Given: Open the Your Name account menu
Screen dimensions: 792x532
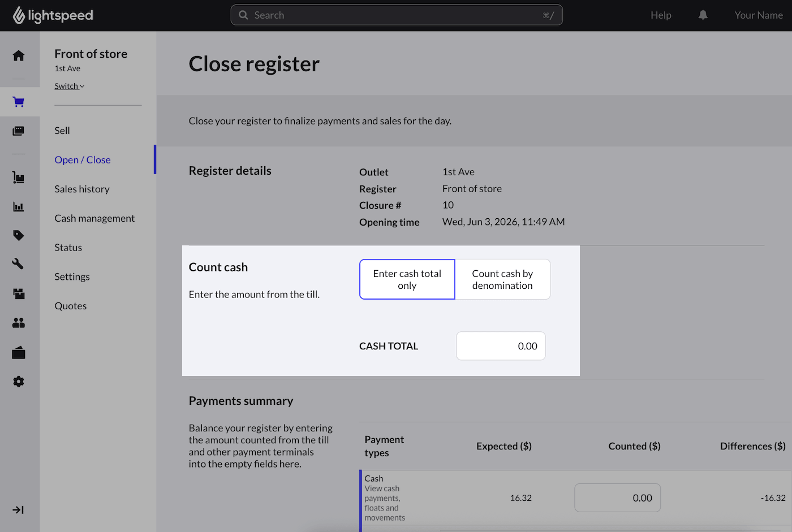Looking at the screenshot, I should 759,15.
